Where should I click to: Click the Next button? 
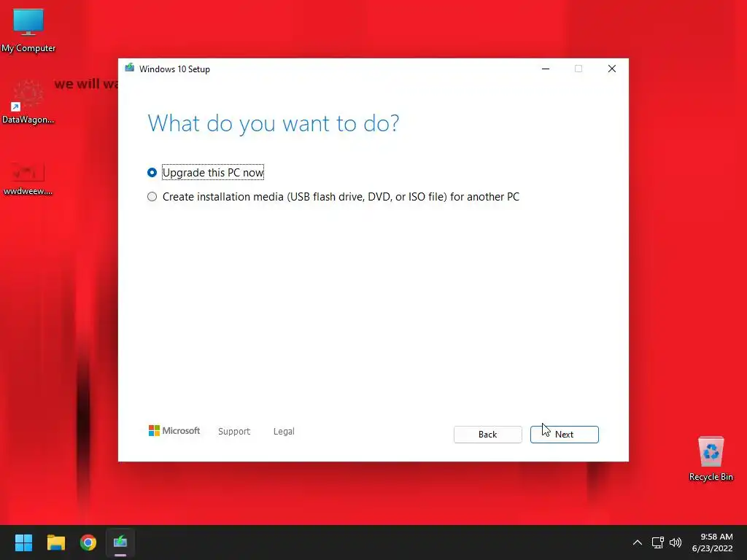(564, 435)
